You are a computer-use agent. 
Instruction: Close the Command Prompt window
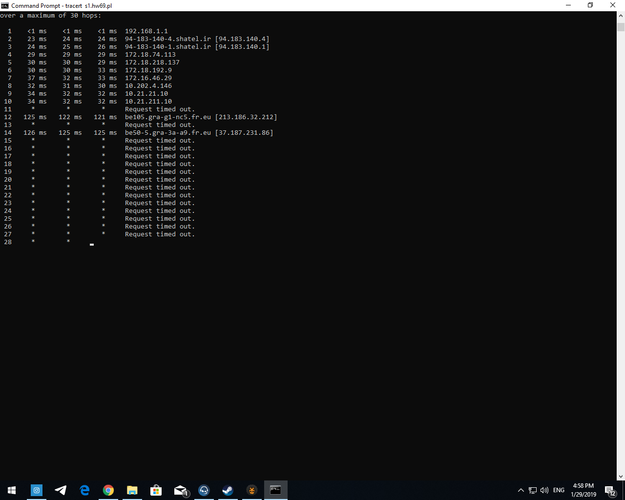613,5
